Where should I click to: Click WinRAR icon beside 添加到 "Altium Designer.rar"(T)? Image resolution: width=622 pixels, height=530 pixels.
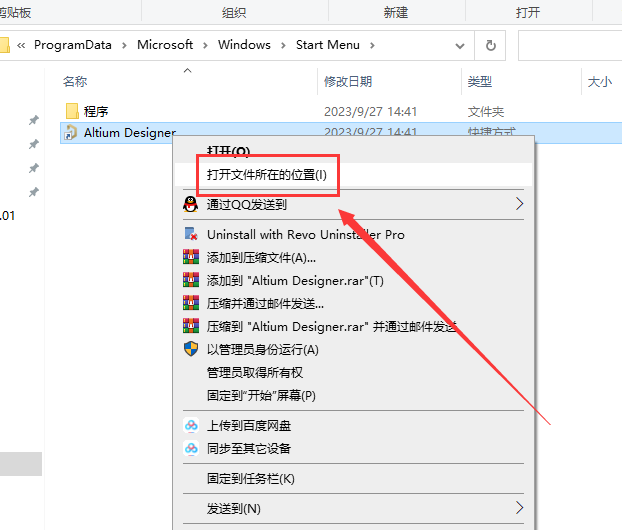(x=191, y=280)
